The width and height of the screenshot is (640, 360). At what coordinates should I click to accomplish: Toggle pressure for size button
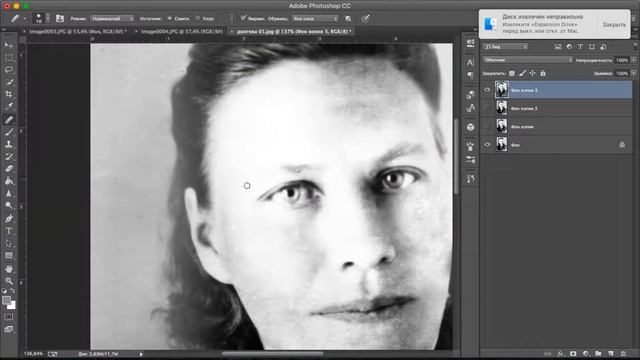click(x=365, y=18)
